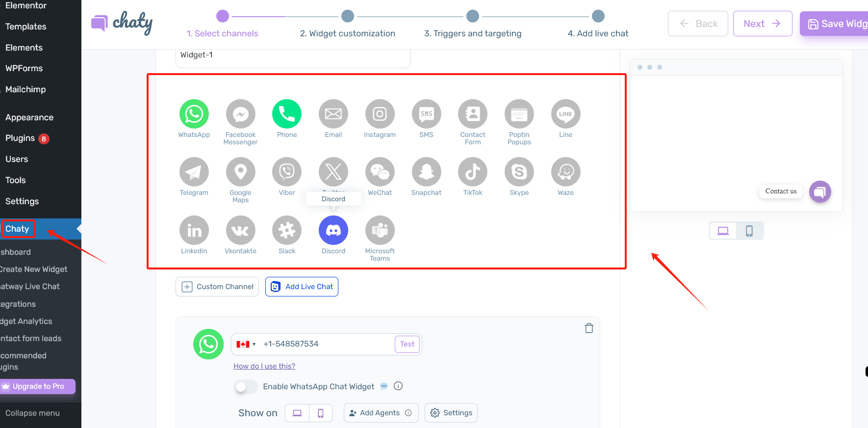Image resolution: width=868 pixels, height=428 pixels.
Task: Add the TikTok channel
Action: 473,172
